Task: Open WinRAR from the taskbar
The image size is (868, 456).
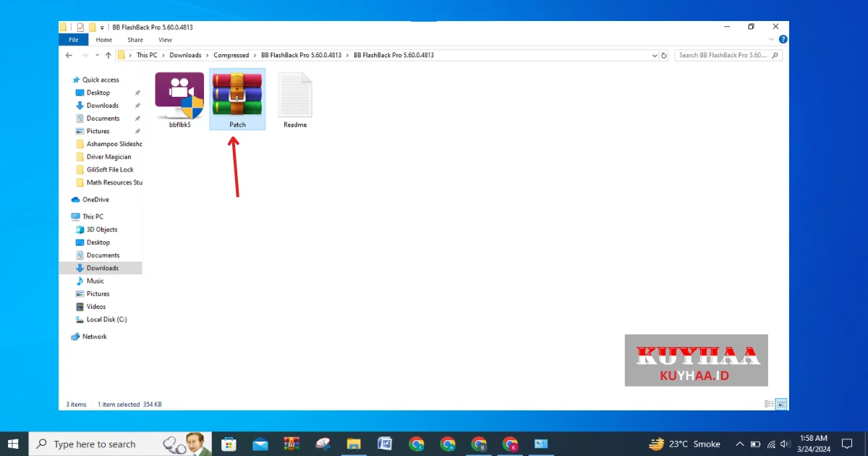Action: click(292, 444)
